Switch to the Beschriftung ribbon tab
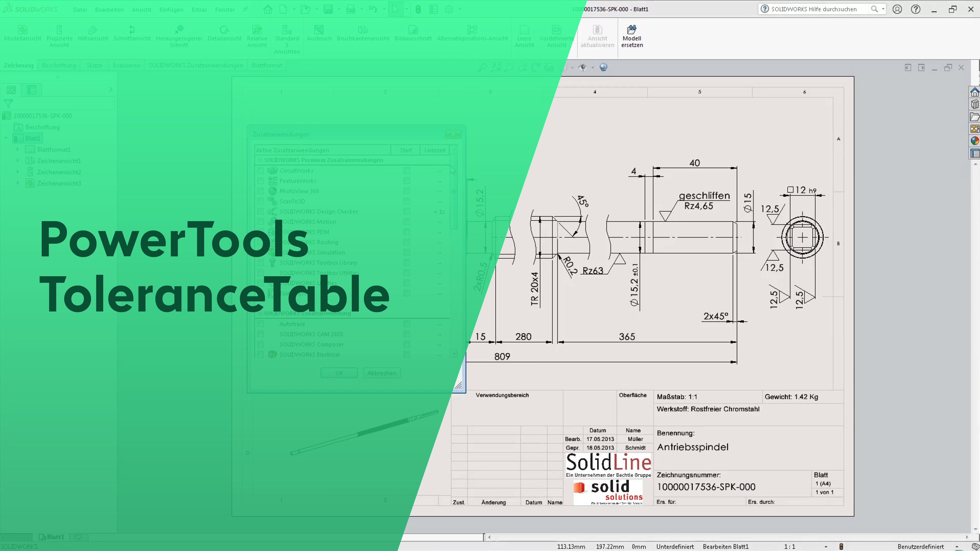The image size is (980, 551). (59, 65)
